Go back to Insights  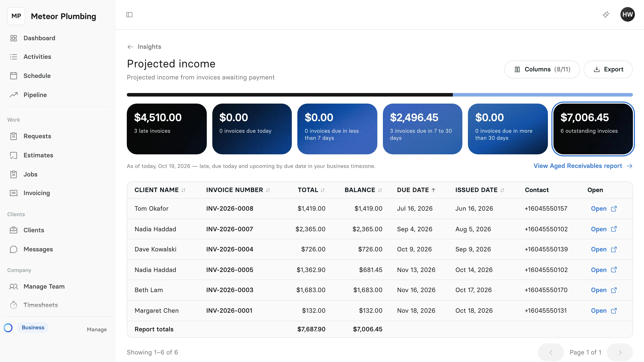pyautogui.click(x=144, y=47)
